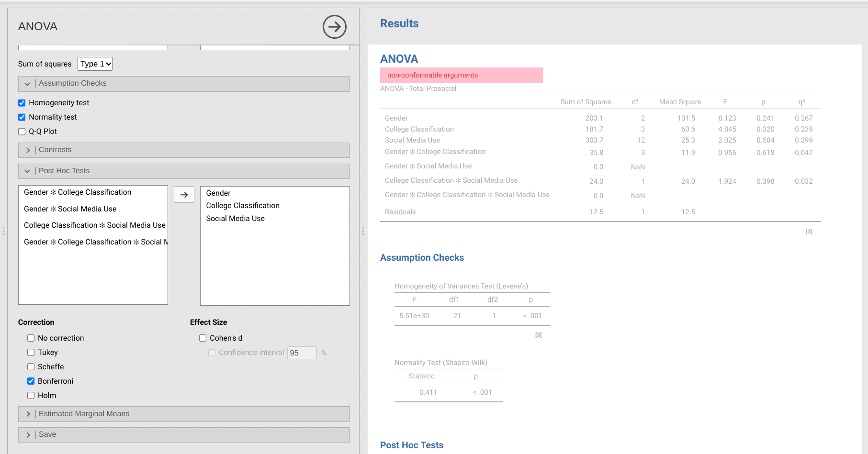868x454 pixels.
Task: Click the College Classification ANOVA table row
Action: point(600,129)
